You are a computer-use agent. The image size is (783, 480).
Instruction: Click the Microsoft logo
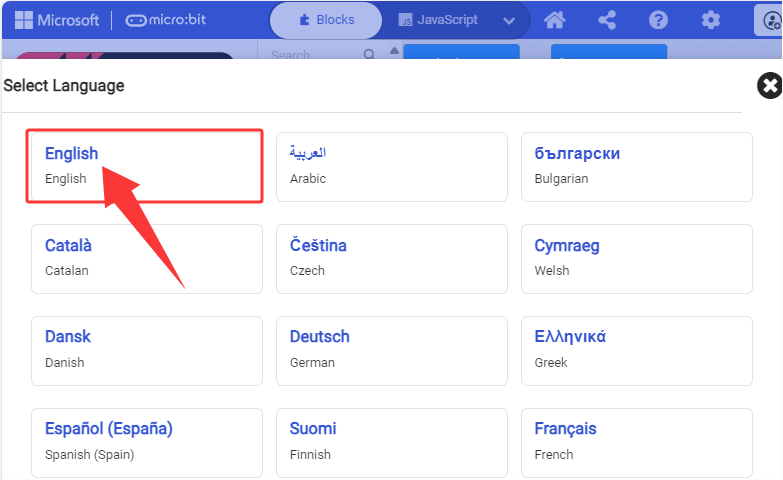pos(57,20)
